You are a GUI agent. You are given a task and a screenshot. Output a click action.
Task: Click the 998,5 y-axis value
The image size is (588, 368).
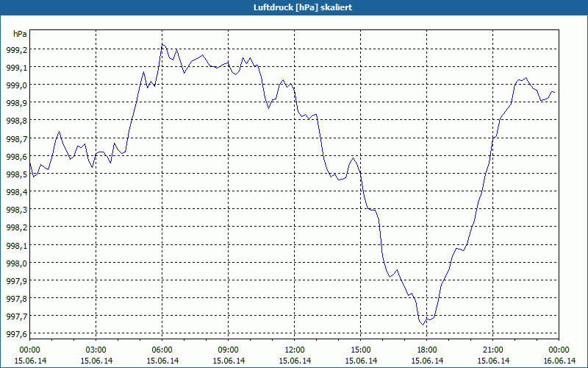point(16,174)
